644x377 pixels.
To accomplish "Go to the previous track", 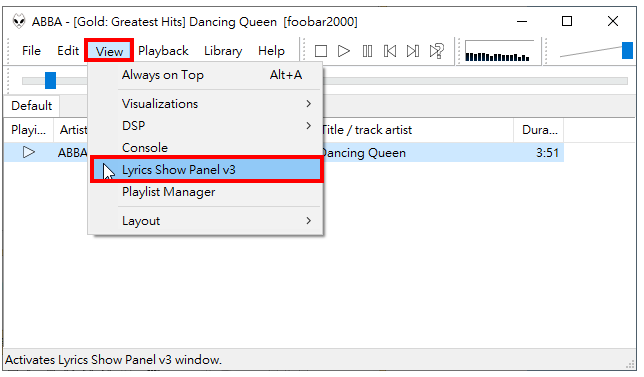I will tap(390, 51).
